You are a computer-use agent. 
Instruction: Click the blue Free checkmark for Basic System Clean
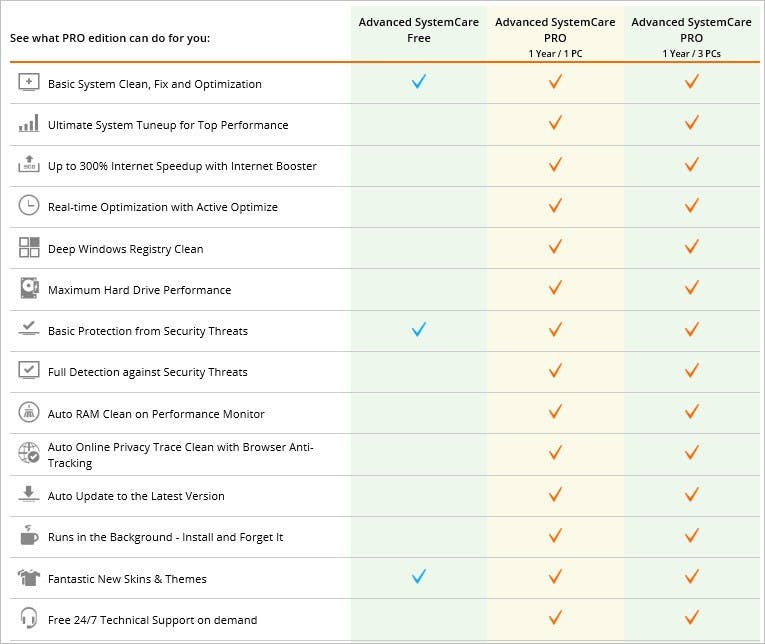(x=419, y=82)
